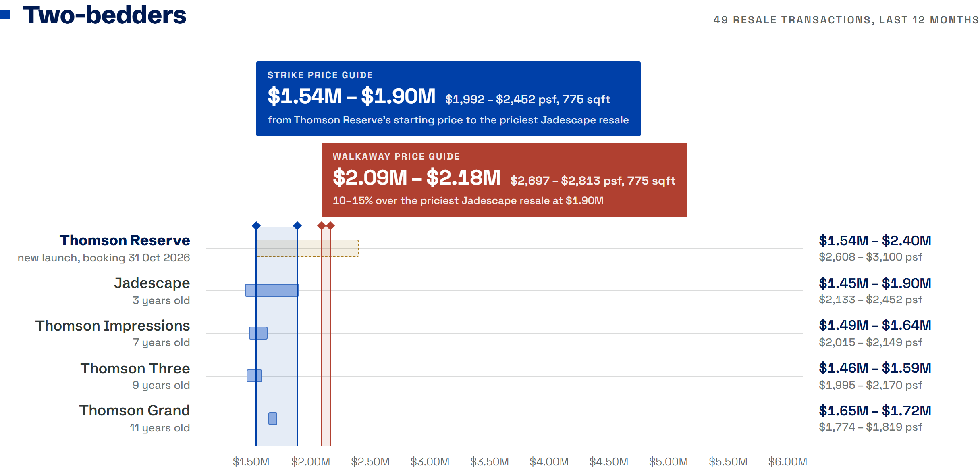Viewport: 980px width, 471px height.
Task: Click the '$2,608 – $3,100 psf' text
Action: [870, 257]
